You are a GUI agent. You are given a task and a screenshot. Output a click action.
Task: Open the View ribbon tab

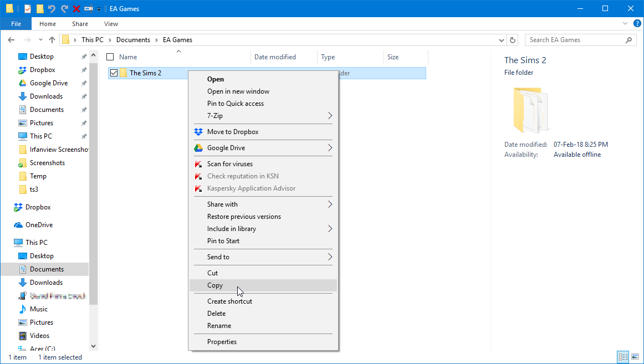[x=111, y=24]
